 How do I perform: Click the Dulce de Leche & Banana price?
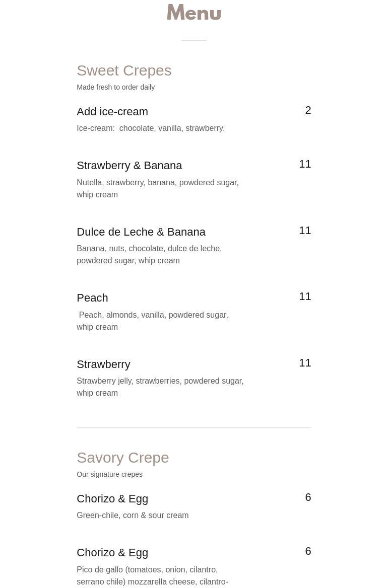305,231
